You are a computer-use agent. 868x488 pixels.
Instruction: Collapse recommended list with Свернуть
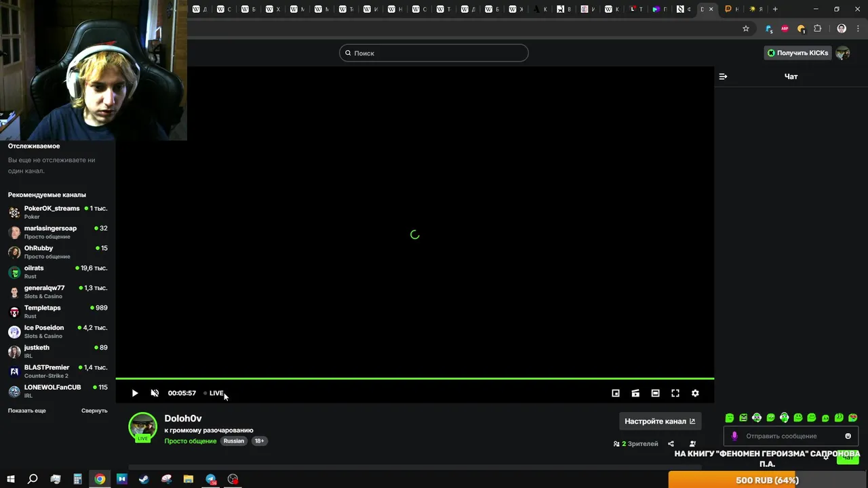coord(94,411)
